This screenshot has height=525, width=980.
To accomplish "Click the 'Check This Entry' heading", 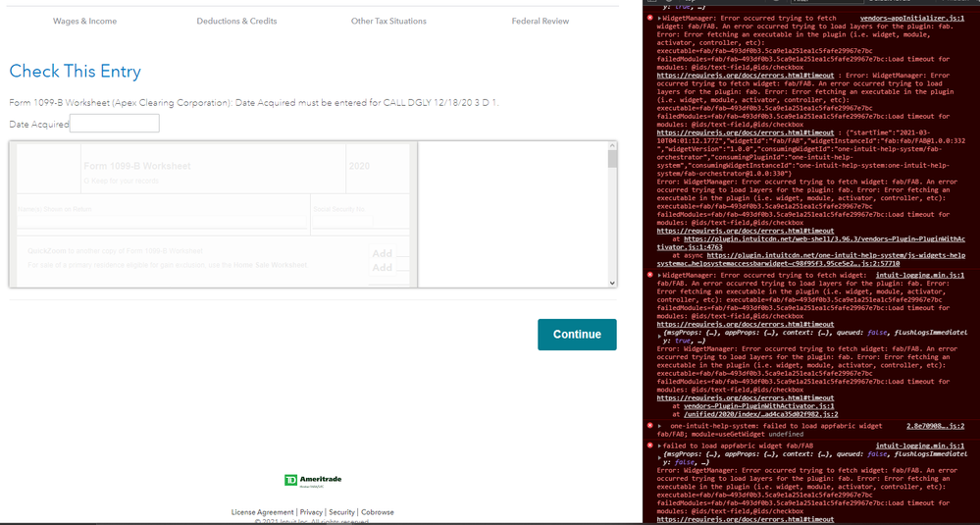I will [75, 72].
